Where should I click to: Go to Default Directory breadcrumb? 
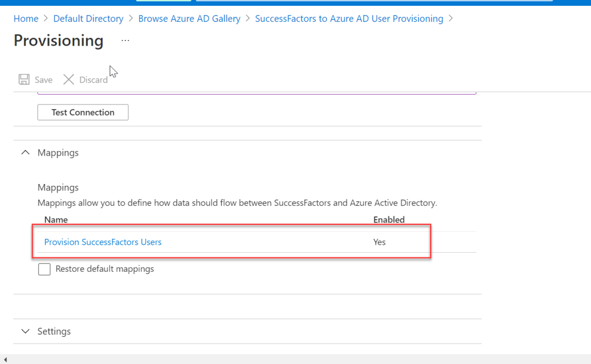[88, 18]
